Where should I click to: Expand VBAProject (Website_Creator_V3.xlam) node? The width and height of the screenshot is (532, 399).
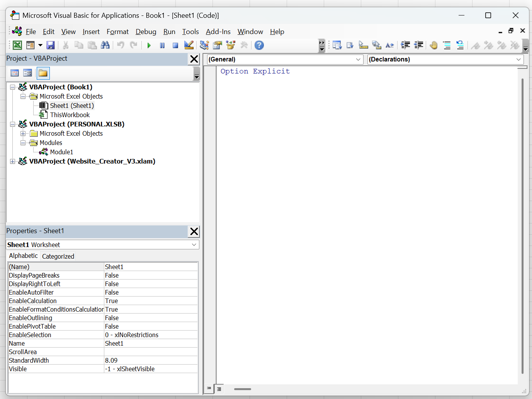pyautogui.click(x=13, y=161)
